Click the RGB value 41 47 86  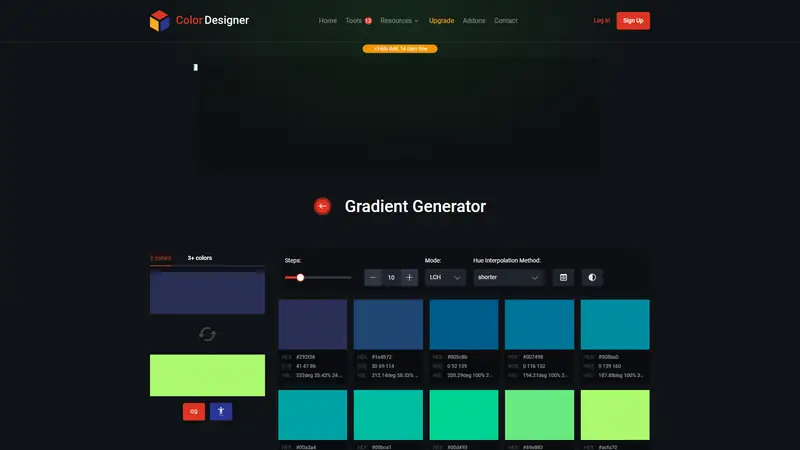[306, 366]
